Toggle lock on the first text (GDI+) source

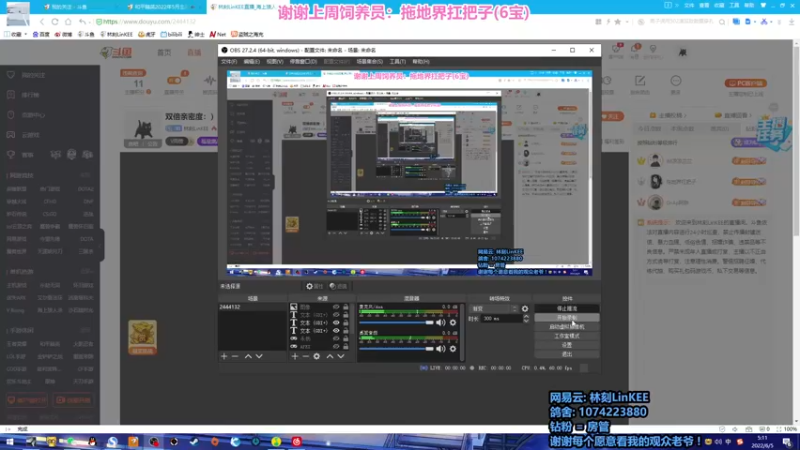[346, 315]
